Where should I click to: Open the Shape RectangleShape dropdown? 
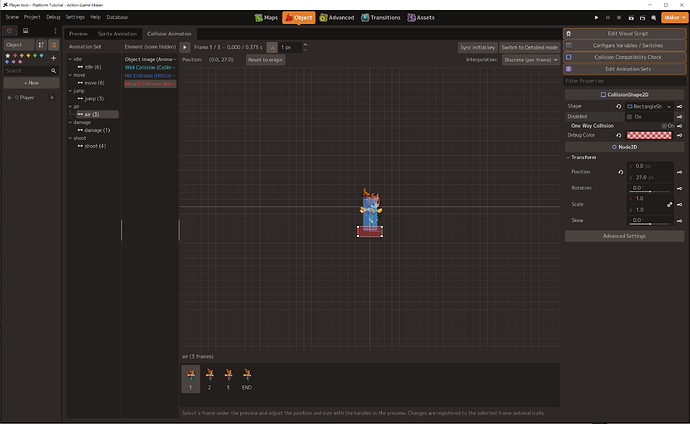pos(649,106)
